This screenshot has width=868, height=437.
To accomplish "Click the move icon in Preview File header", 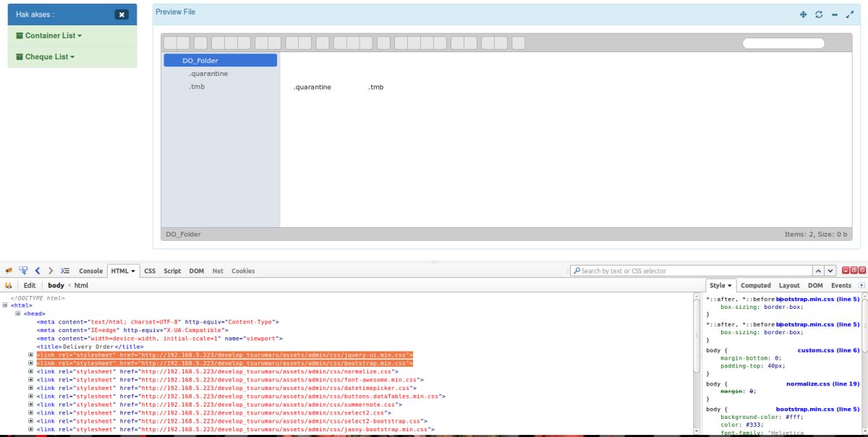I will coord(803,14).
